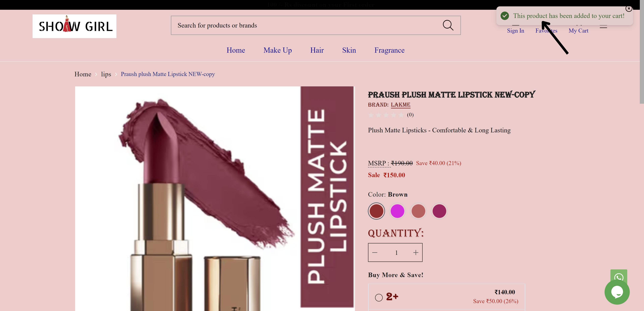Image resolution: width=644 pixels, height=311 pixels.
Task: Click the star rating row
Action: click(386, 115)
